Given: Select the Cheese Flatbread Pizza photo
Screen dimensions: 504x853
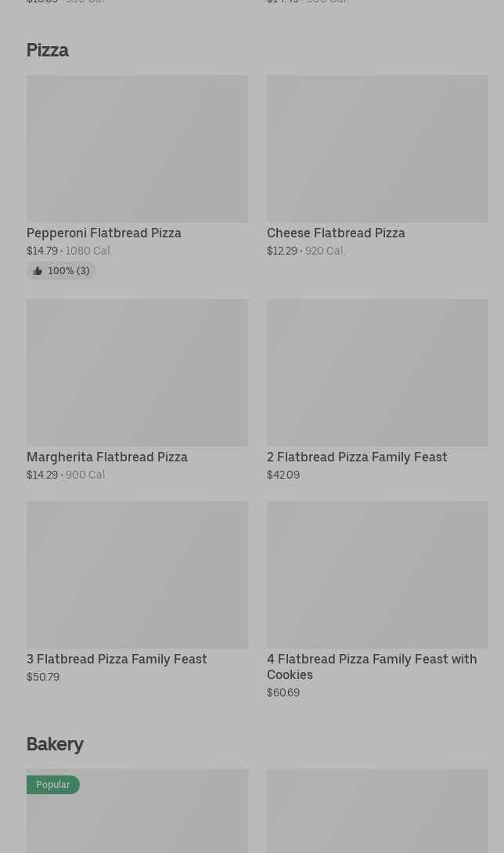Looking at the screenshot, I should click(x=377, y=149).
